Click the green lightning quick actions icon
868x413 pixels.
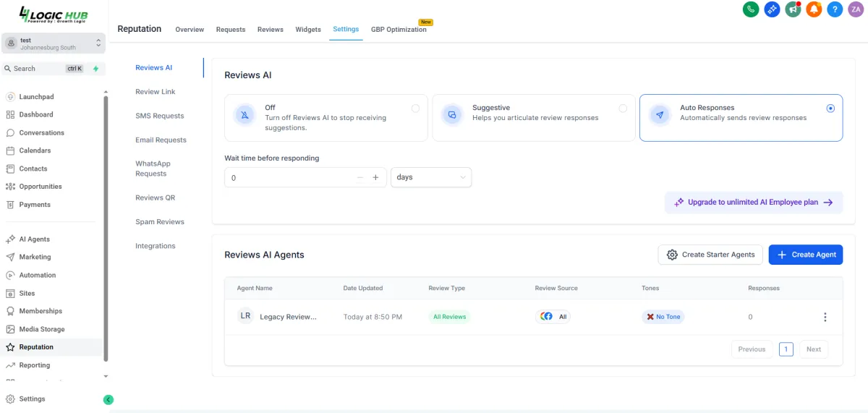click(95, 69)
